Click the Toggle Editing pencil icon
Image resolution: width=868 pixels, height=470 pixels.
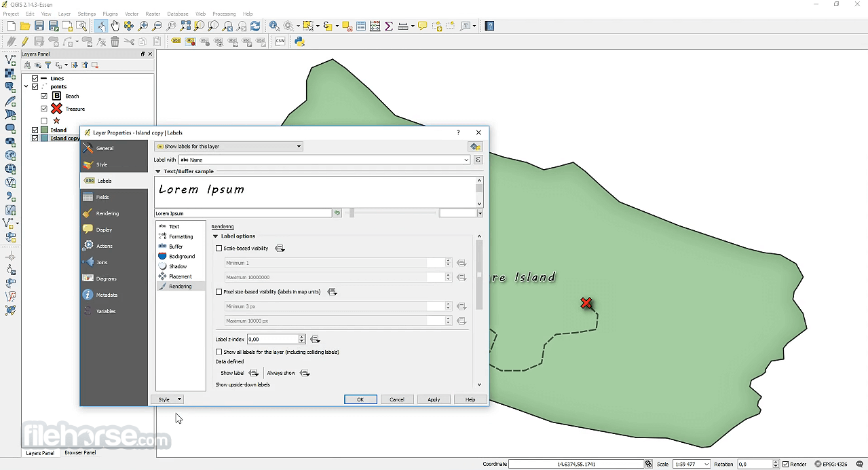coord(25,41)
